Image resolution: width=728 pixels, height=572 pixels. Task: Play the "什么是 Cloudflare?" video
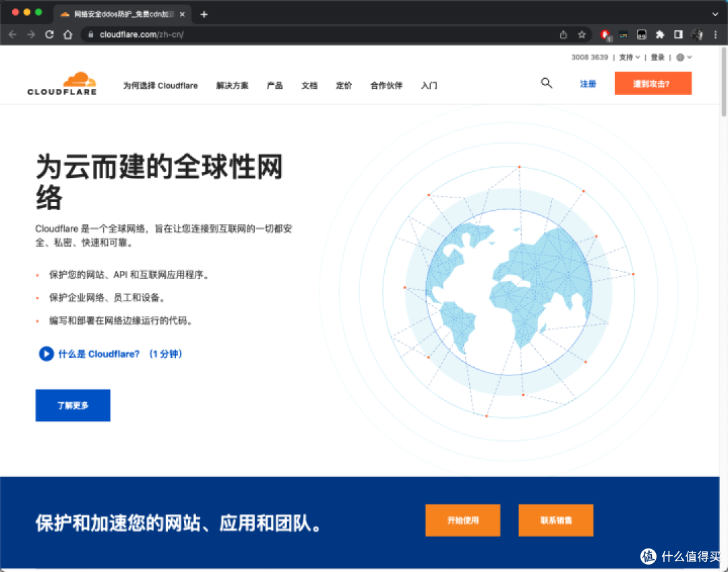click(x=45, y=354)
